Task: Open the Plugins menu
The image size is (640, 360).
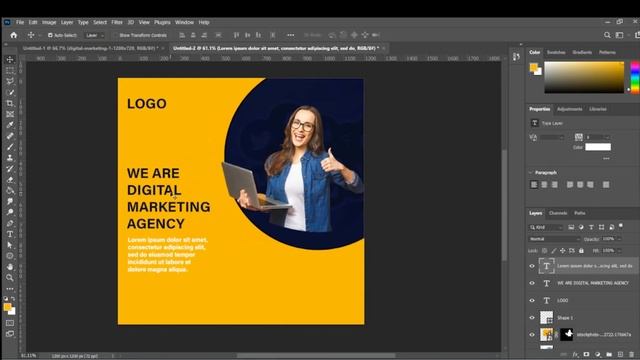Action: click(162, 22)
